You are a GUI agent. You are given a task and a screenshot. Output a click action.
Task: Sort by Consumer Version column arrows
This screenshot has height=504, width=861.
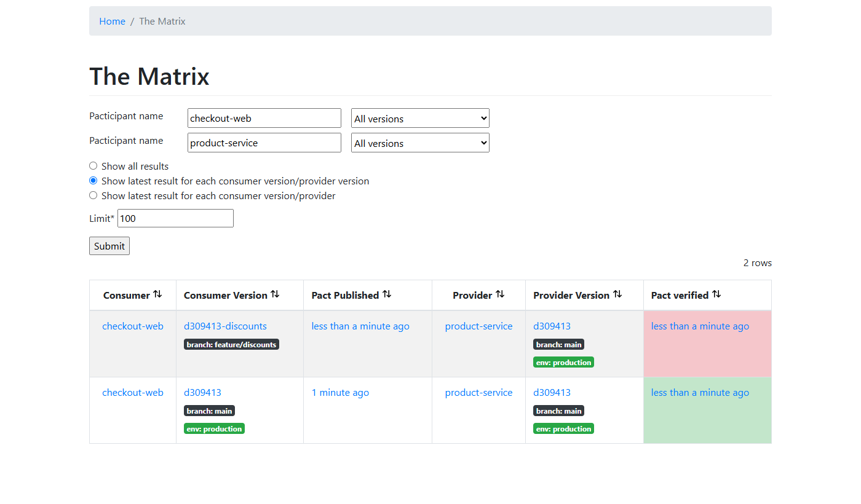[275, 294]
